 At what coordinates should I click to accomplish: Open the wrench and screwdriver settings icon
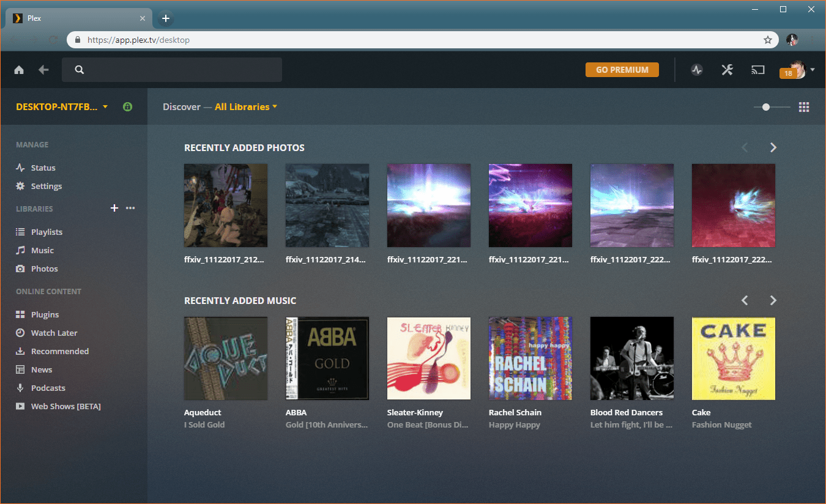727,70
